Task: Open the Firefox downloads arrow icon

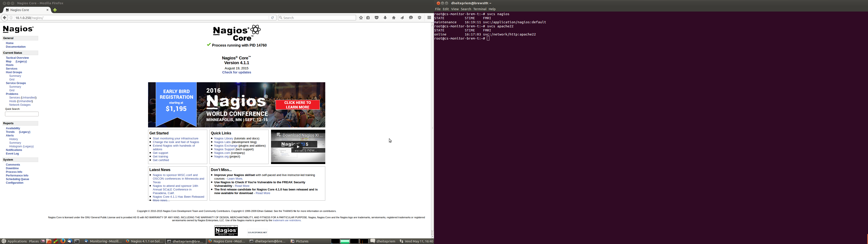Action: 385,18
